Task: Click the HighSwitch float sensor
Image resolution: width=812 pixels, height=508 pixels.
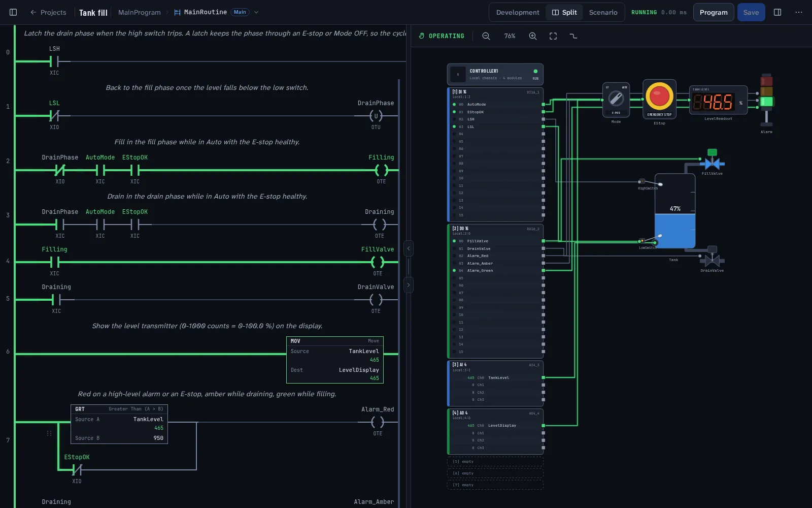Action: click(649, 182)
